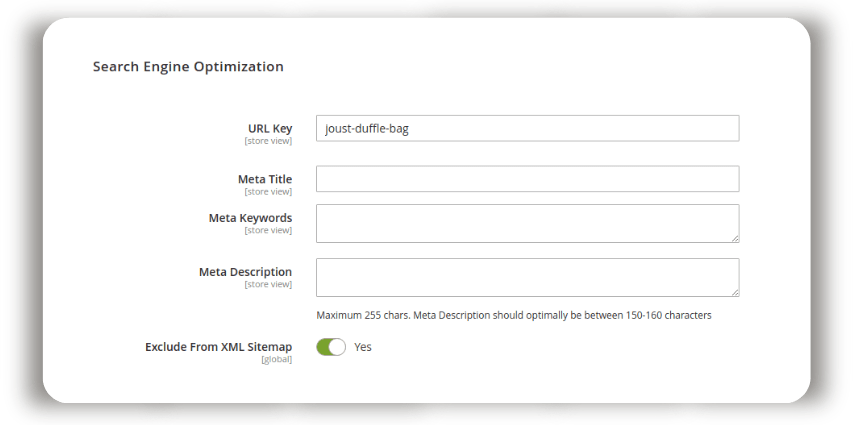The image size is (853, 425).
Task: Click the Meta Description field label
Action: tap(245, 272)
